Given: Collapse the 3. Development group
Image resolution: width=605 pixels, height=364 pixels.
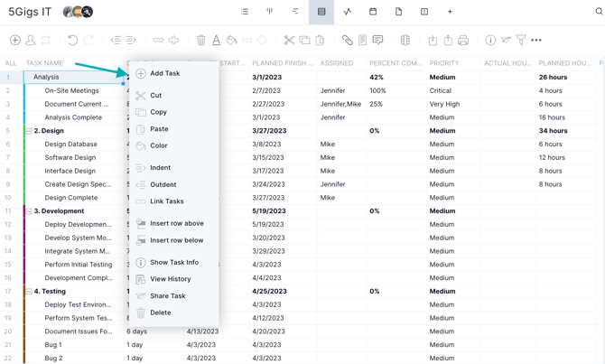Looking at the screenshot, I should pos(29,211).
